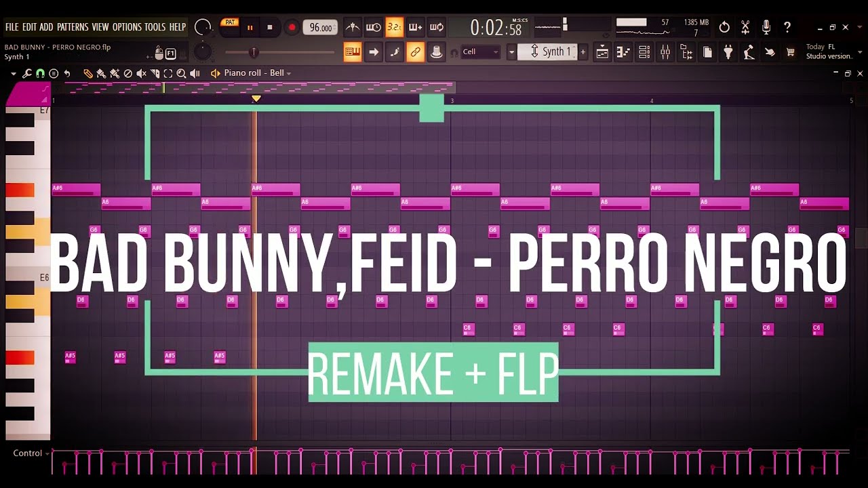Screen dimensions: 868x488
Task: Open the HELP menu
Action: (x=177, y=27)
